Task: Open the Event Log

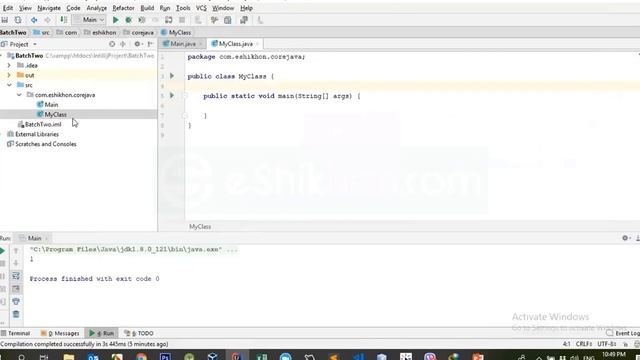Action: 623,333
